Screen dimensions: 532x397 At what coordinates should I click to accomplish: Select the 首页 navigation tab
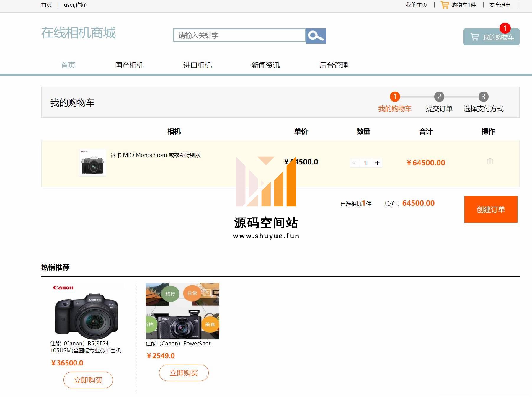point(68,65)
